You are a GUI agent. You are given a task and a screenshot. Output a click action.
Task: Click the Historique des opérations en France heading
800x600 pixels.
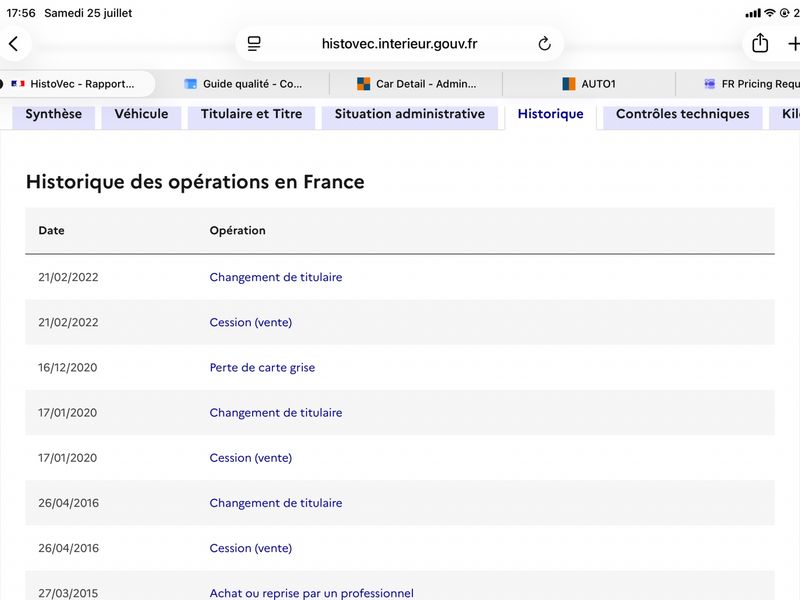(x=195, y=182)
